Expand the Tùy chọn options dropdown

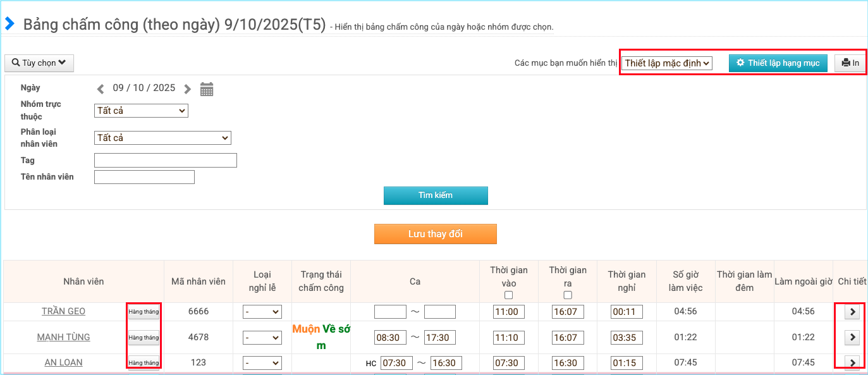tap(39, 63)
